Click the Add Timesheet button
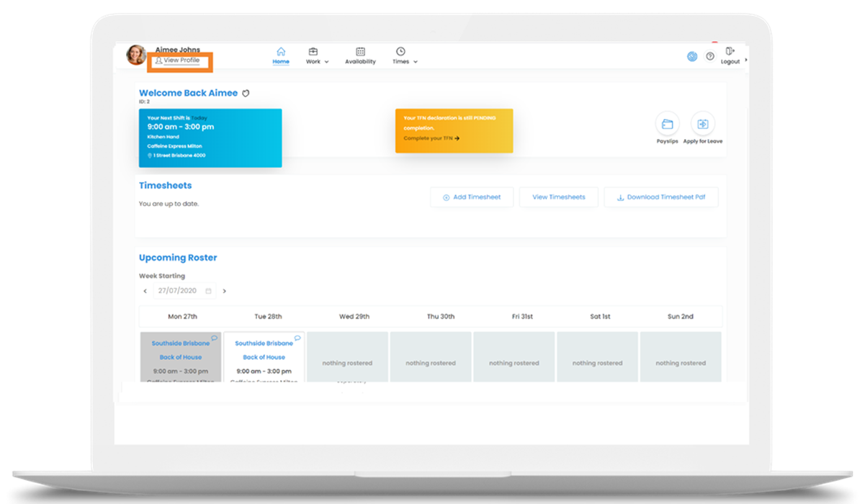This screenshot has width=865, height=504. coord(472,197)
